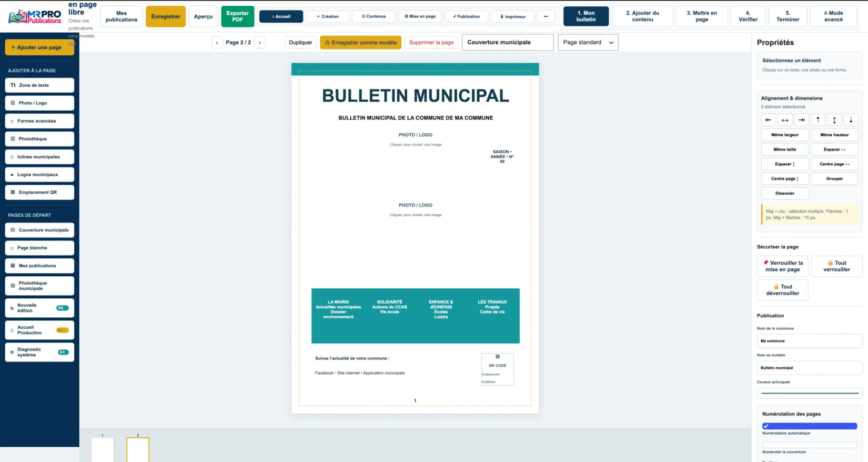Click the three-dots more menu
The width and height of the screenshot is (868, 462).
pyautogui.click(x=546, y=16)
